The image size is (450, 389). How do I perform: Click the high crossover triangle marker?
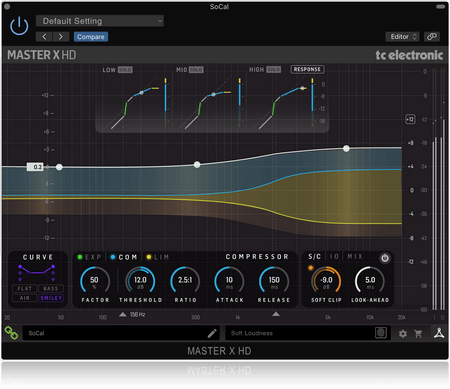[x=276, y=314]
